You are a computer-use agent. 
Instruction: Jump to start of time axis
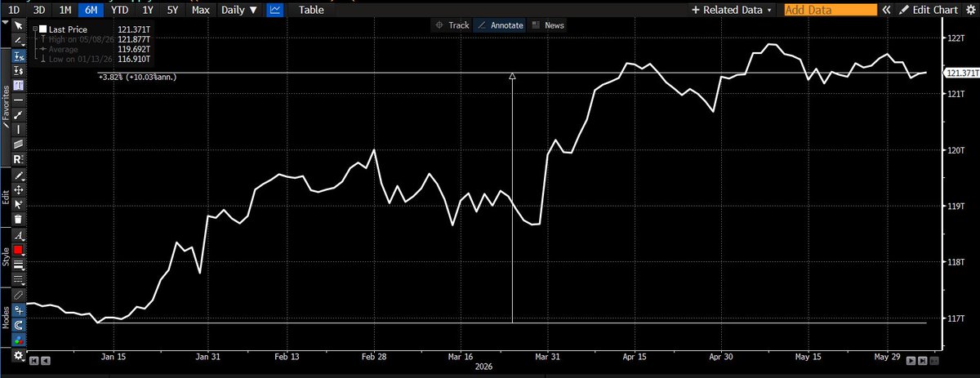coord(34,359)
